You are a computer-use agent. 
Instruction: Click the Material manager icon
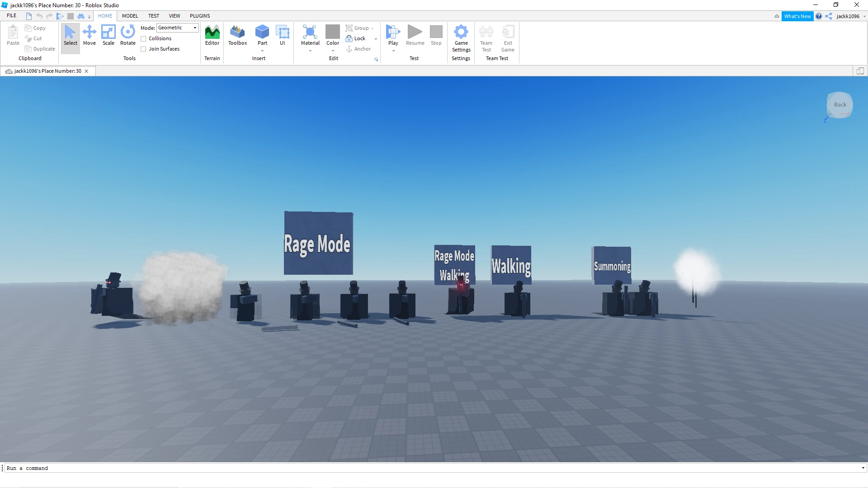[310, 33]
